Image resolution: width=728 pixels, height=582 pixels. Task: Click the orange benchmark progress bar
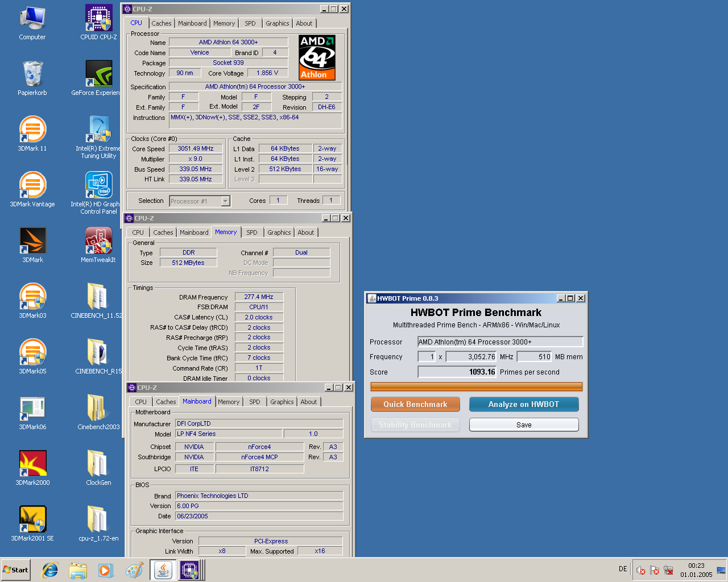[x=477, y=387]
